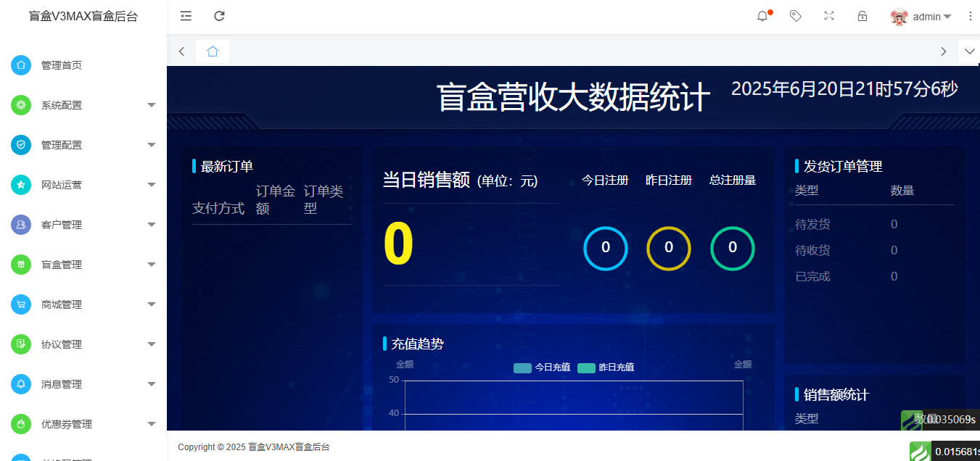
Task: Open 优惠券管理 menu label
Action: coord(67,424)
